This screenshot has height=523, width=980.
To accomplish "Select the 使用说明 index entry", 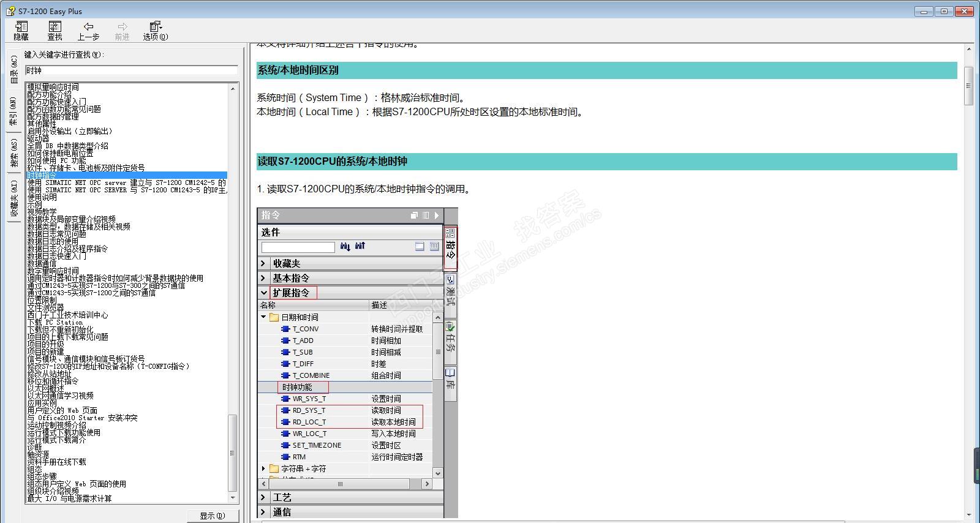I will (x=42, y=197).
